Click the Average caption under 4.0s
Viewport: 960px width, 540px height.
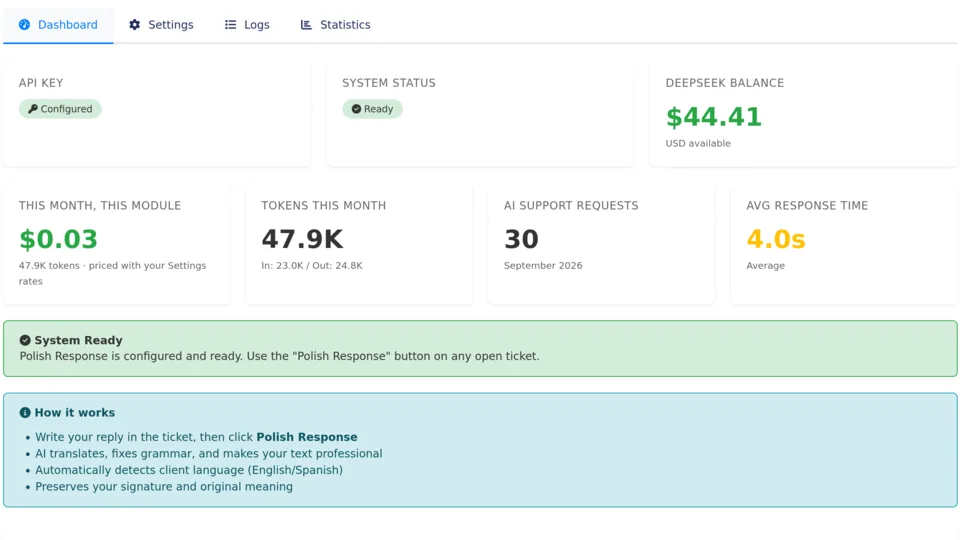point(765,266)
